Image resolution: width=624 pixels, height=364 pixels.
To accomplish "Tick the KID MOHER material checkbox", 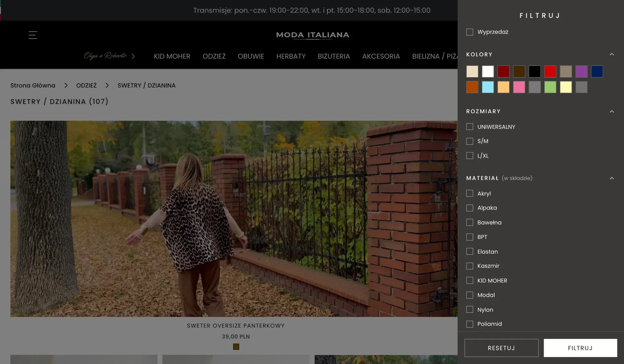I will pyautogui.click(x=470, y=280).
